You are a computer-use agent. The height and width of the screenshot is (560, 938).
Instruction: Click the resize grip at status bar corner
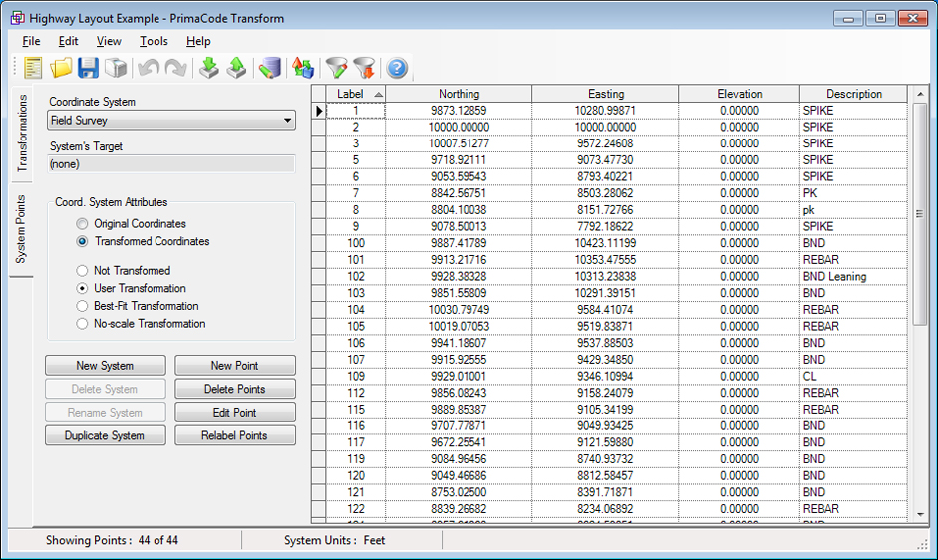[x=922, y=543]
